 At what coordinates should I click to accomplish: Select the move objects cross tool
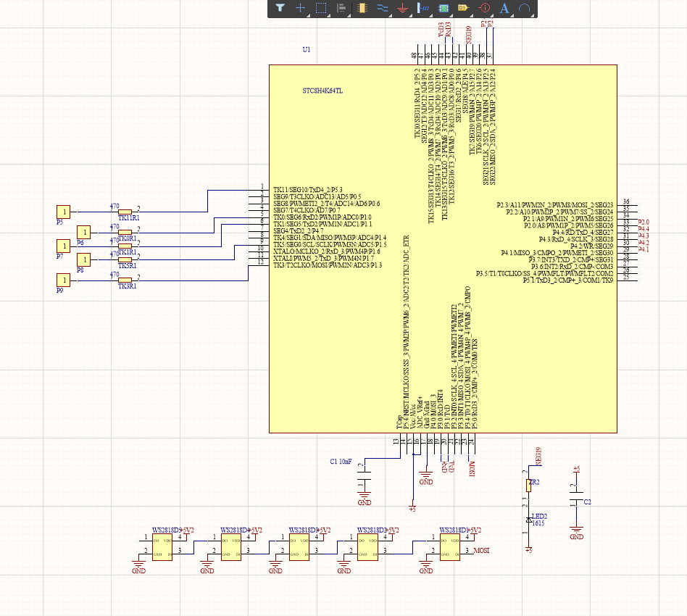pyautogui.click(x=301, y=8)
